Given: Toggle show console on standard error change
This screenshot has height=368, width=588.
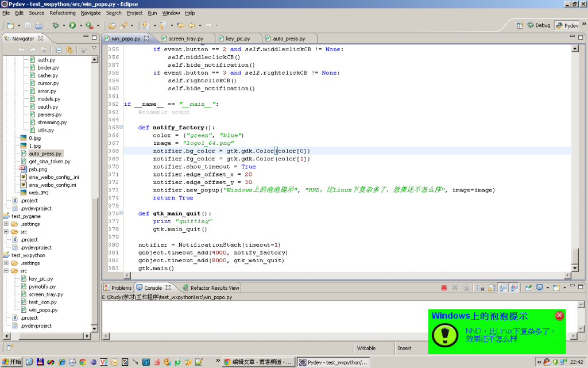Looking at the screenshot, I should tap(514, 287).
